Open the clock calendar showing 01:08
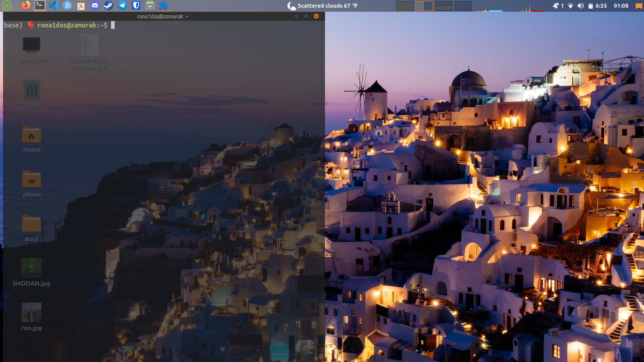This screenshot has height=362, width=644. [621, 6]
